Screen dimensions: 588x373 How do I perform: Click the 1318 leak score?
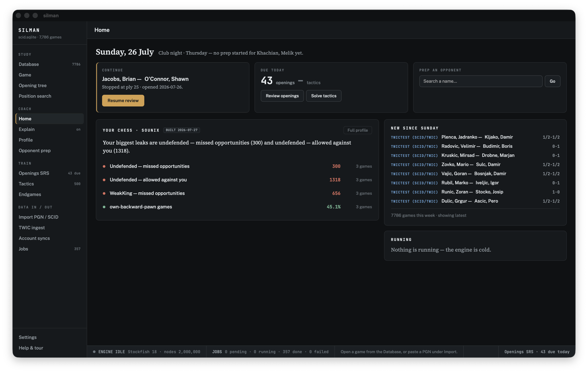335,180
